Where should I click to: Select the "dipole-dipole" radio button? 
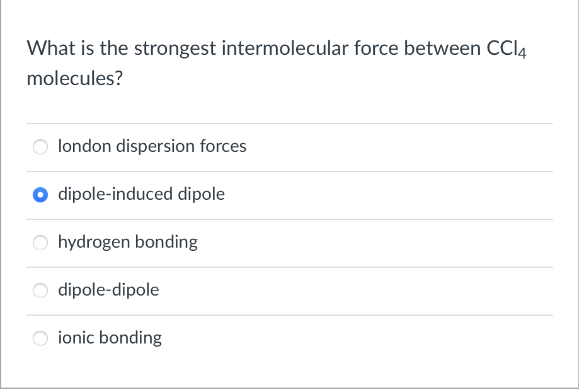[x=40, y=291]
